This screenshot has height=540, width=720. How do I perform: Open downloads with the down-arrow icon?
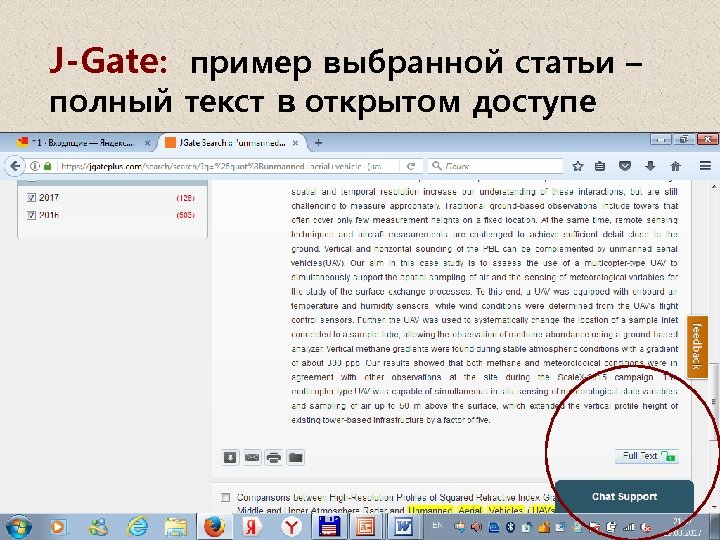[x=650, y=166]
